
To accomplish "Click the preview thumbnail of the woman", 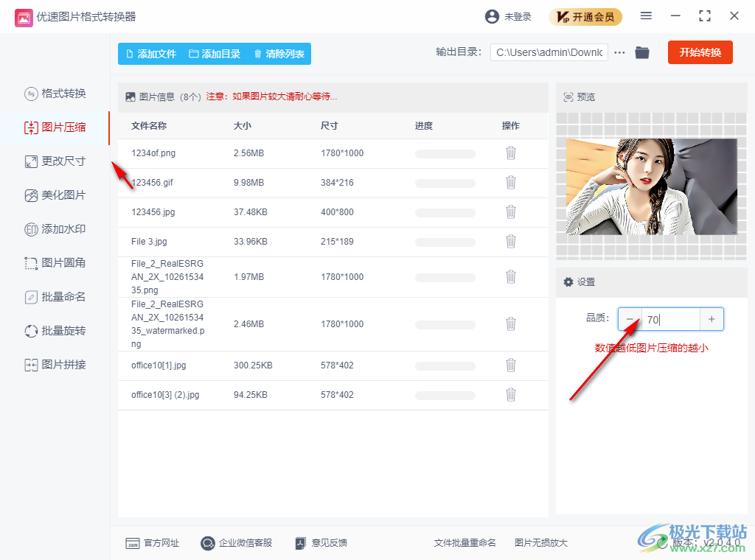I will tap(652, 186).
